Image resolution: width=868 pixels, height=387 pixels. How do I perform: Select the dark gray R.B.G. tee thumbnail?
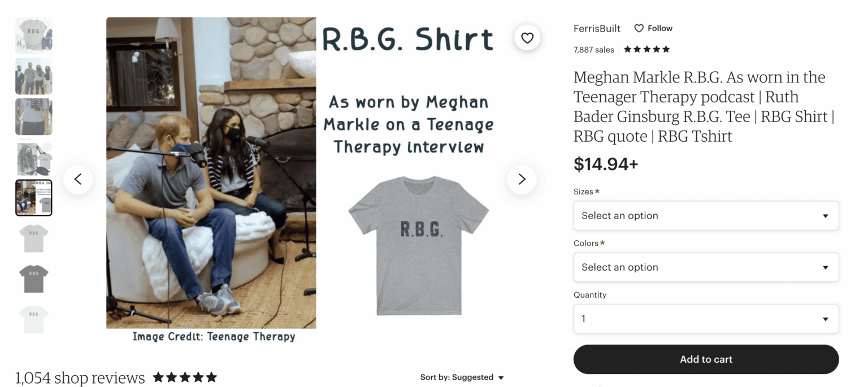click(x=33, y=279)
